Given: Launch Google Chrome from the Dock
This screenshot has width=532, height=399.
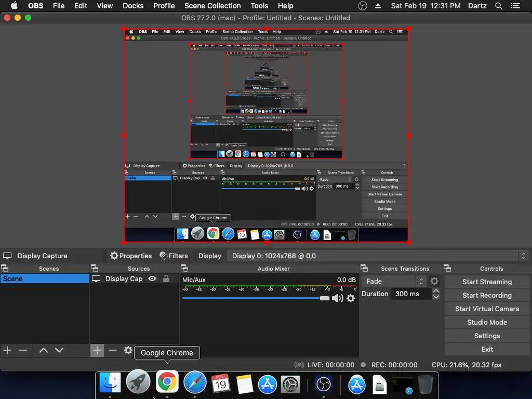Looking at the screenshot, I should [x=167, y=382].
